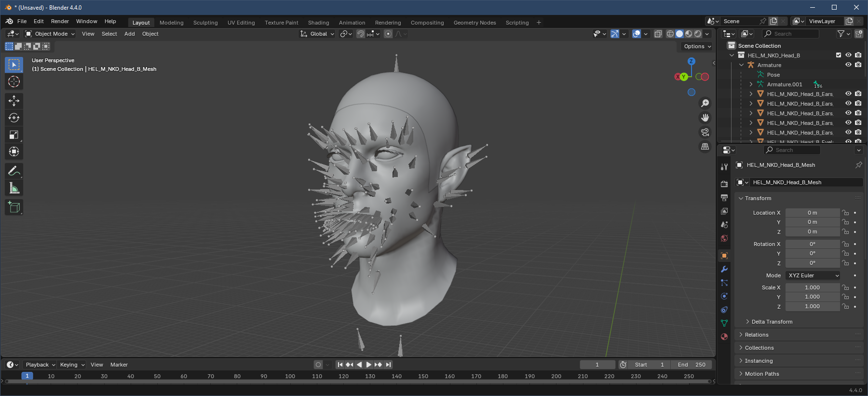
Task: Switch to the Sculpting workspace tab
Action: pyautogui.click(x=205, y=23)
